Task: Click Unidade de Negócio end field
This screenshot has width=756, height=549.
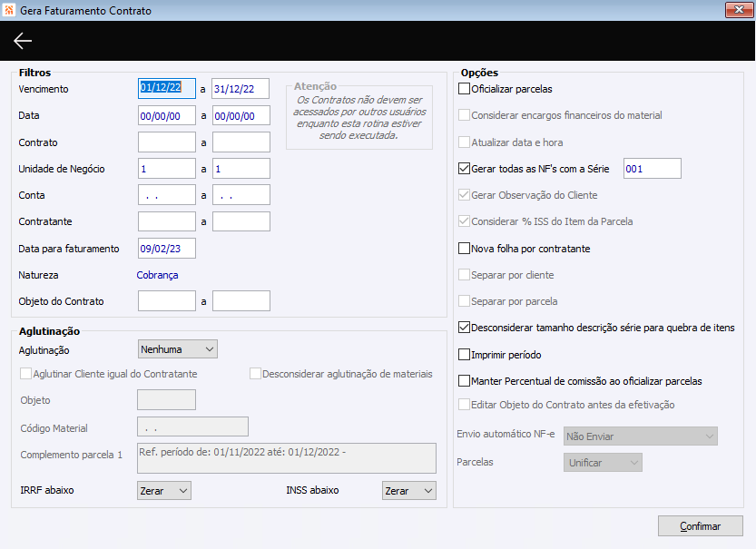Action: (x=241, y=169)
